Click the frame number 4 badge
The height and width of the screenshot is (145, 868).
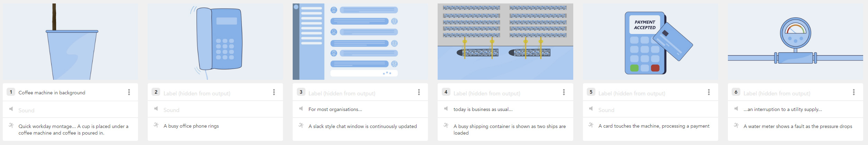click(x=446, y=92)
